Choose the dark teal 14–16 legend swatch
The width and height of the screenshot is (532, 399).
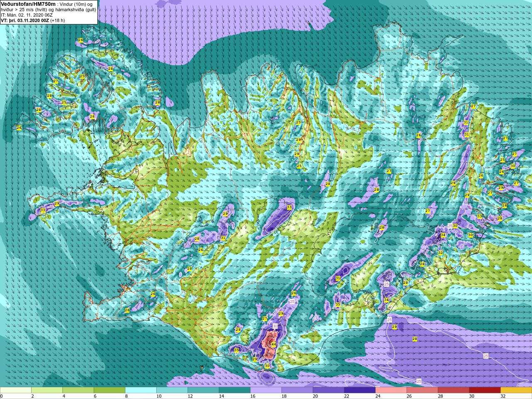point(234,390)
